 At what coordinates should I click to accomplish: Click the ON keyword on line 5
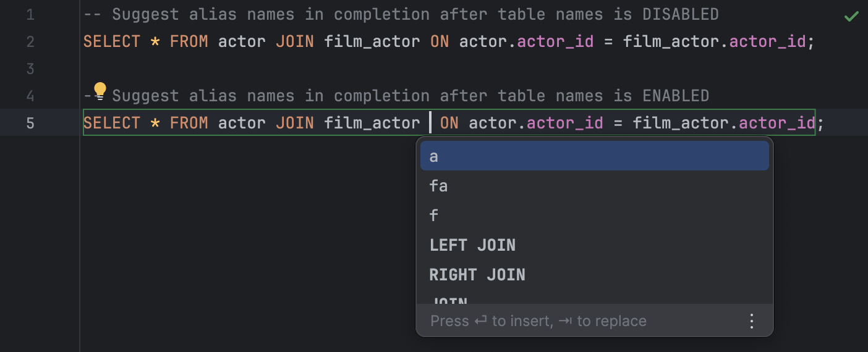pos(449,123)
